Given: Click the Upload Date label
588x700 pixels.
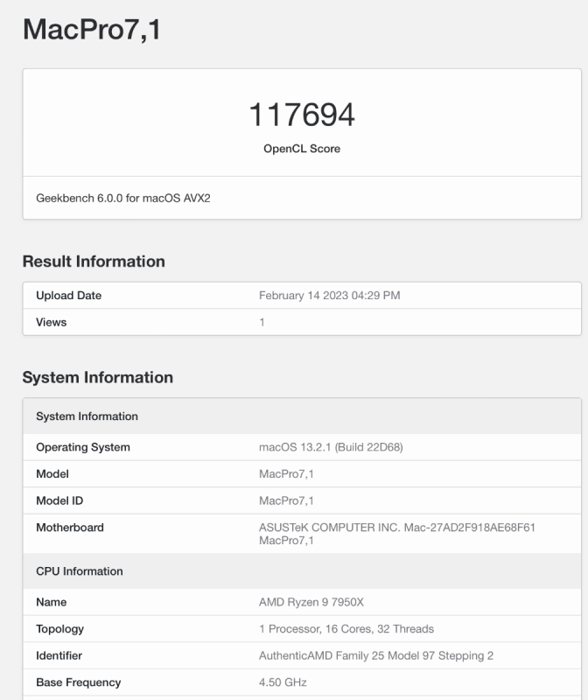Looking at the screenshot, I should point(69,296).
